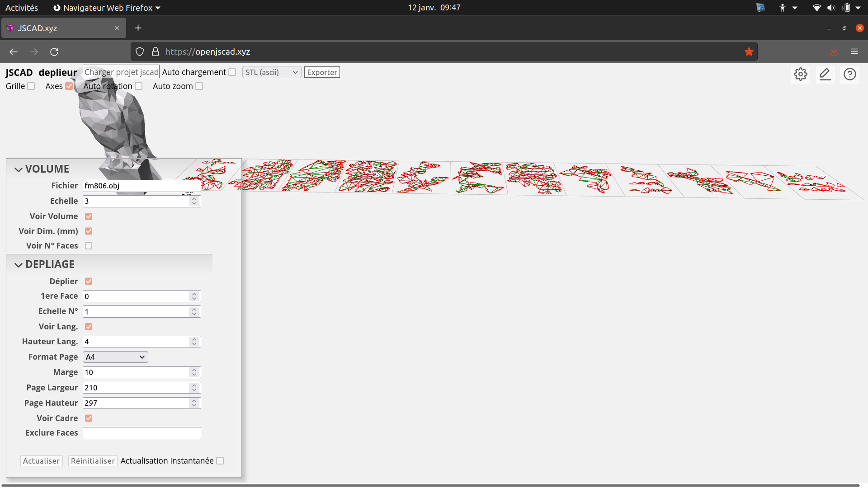The height and width of the screenshot is (488, 868).
Task: Click the Réinitialiser button
Action: (x=92, y=460)
